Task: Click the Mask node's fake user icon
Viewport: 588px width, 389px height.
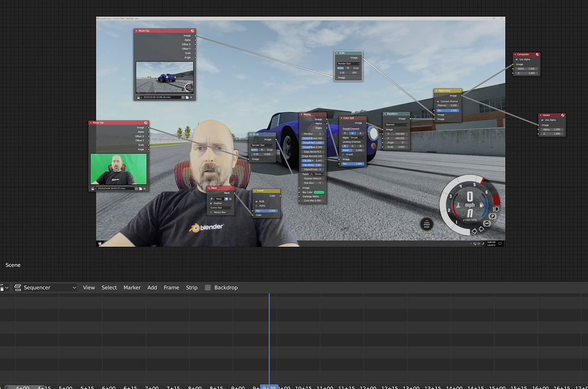Action: coord(227,199)
